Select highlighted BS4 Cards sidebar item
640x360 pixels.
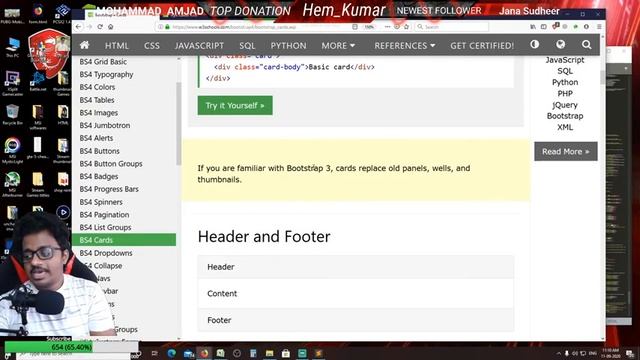(x=124, y=240)
